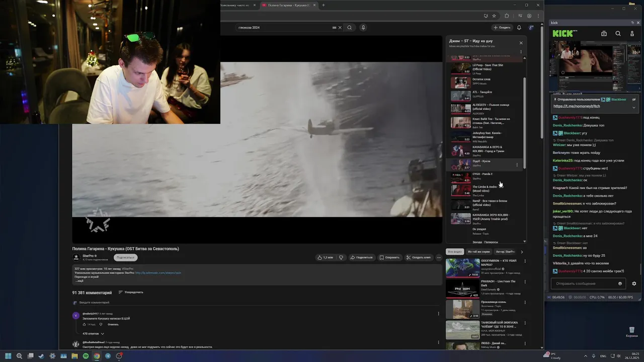Open Kick account profile icon
This screenshot has width=644, height=362.
[x=632, y=34]
